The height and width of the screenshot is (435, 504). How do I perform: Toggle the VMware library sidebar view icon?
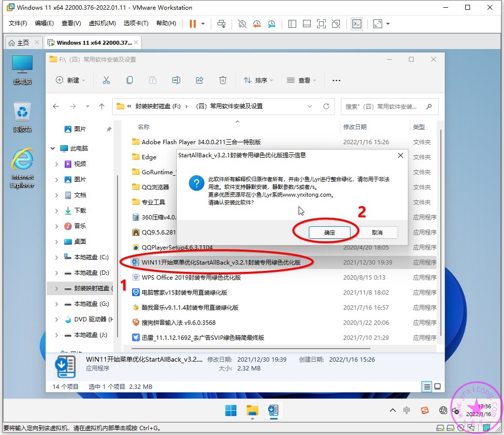click(292, 24)
